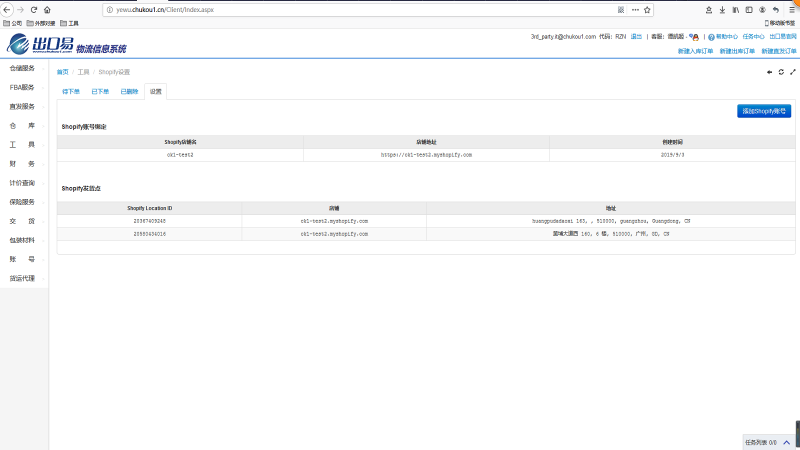Click the account icon in the browser toolbar
Screen dimensions: 800x450
point(762,10)
